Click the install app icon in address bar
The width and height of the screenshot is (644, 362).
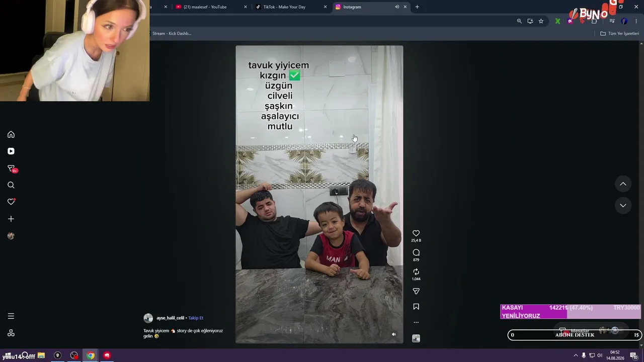coord(530,21)
